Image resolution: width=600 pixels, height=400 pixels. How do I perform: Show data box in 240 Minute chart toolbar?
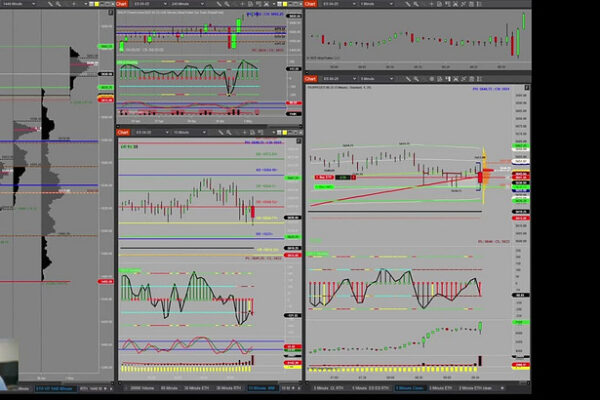[251, 4]
